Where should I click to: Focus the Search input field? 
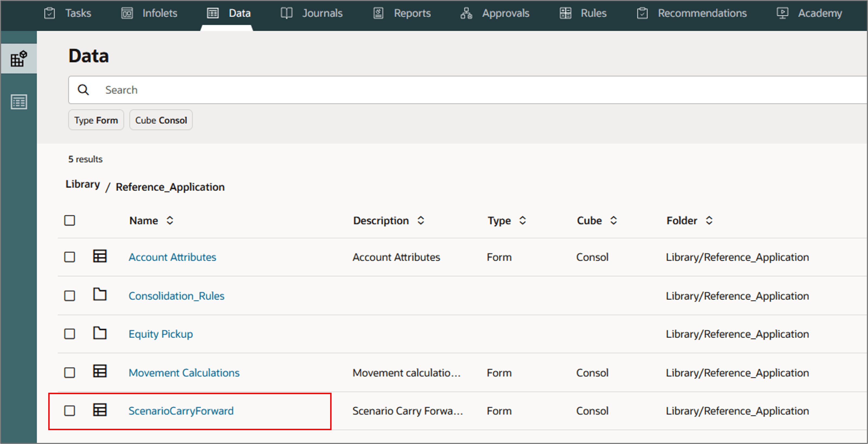(472, 90)
